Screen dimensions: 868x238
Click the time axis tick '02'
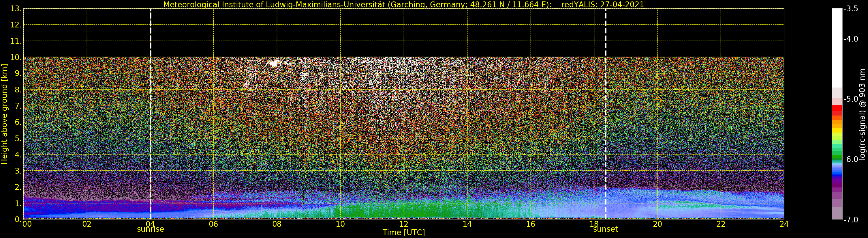coord(87,224)
